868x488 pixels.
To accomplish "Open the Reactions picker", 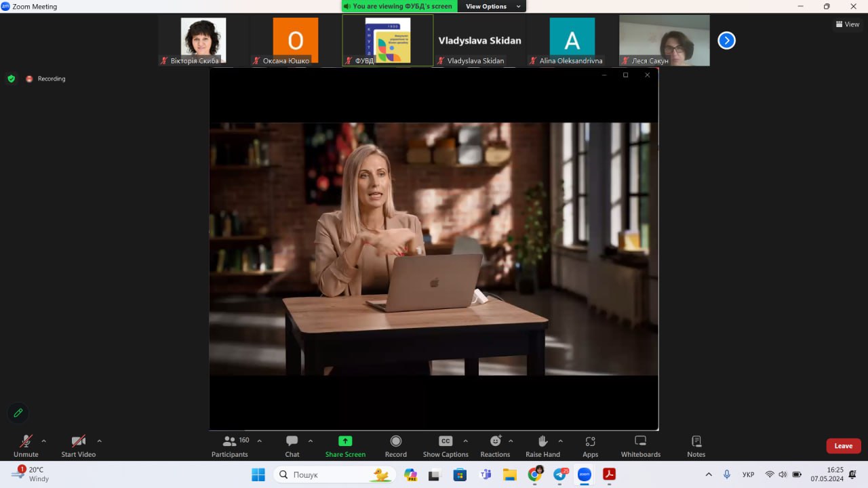I will [495, 447].
